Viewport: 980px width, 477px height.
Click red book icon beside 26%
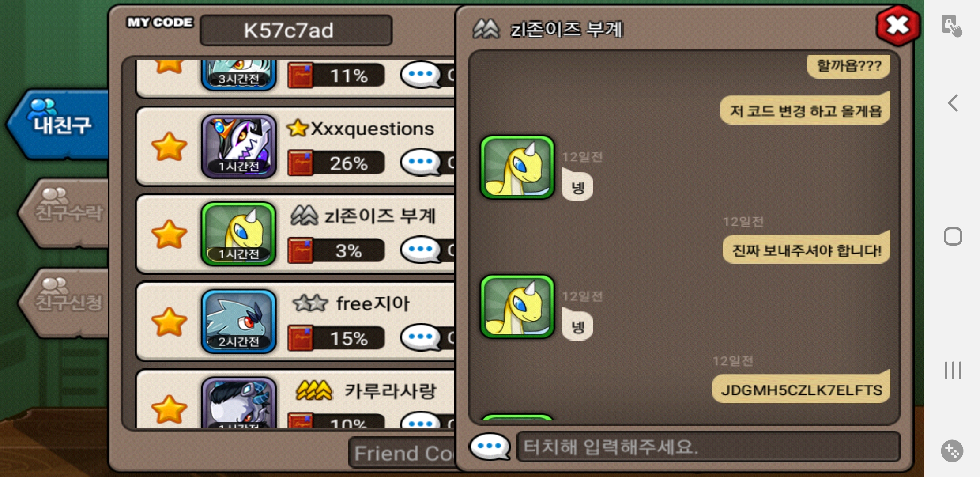[301, 163]
